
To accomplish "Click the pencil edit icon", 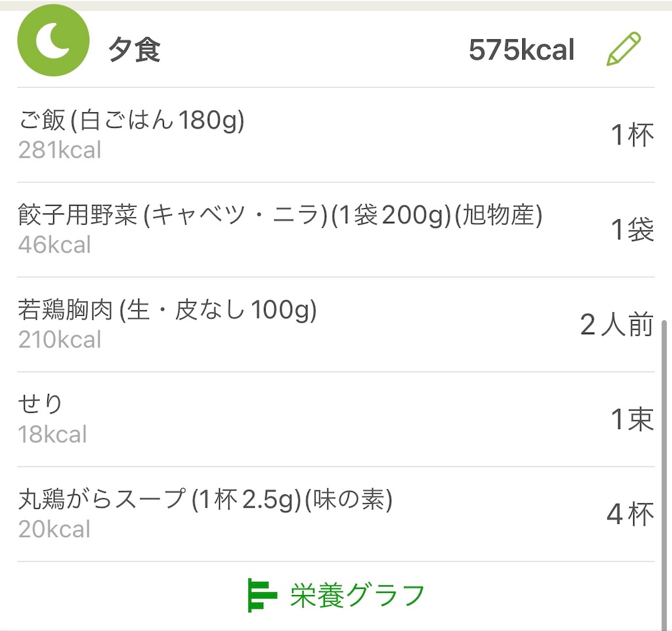I will 622,49.
